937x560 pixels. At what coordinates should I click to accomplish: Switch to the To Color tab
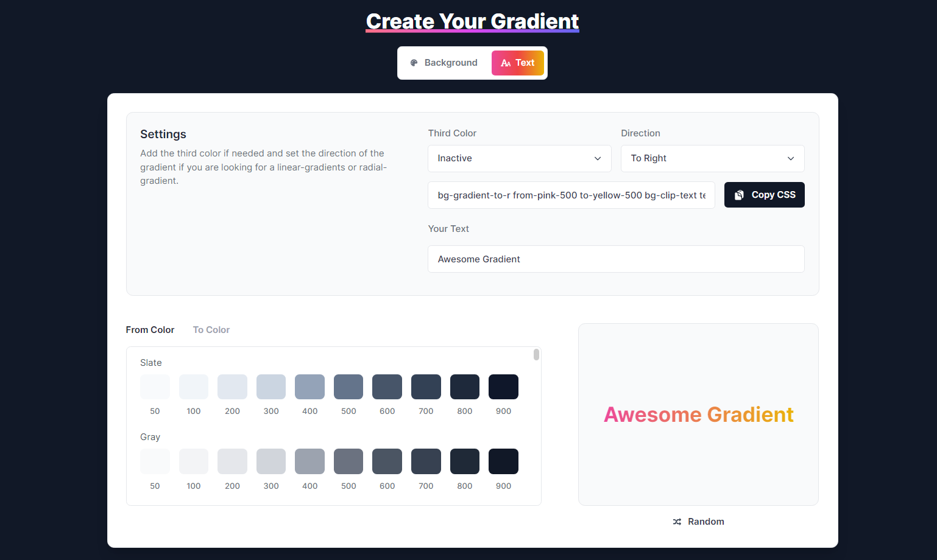211,330
